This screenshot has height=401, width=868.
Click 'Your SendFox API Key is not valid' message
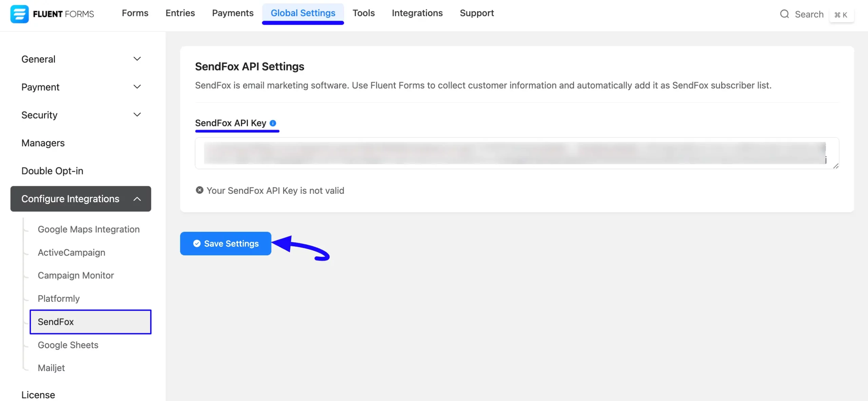(275, 191)
